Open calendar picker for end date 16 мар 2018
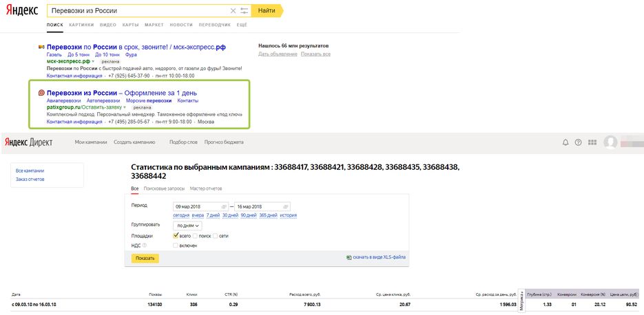 pos(285,206)
